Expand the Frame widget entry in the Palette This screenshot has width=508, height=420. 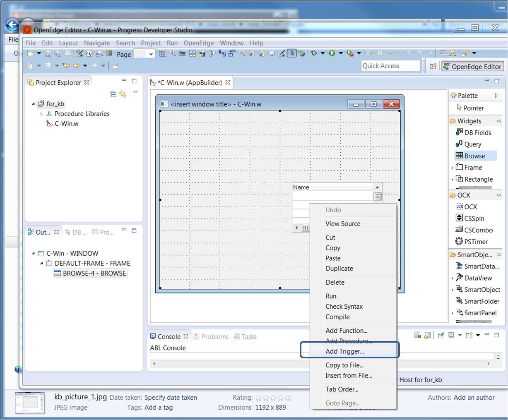(x=452, y=168)
